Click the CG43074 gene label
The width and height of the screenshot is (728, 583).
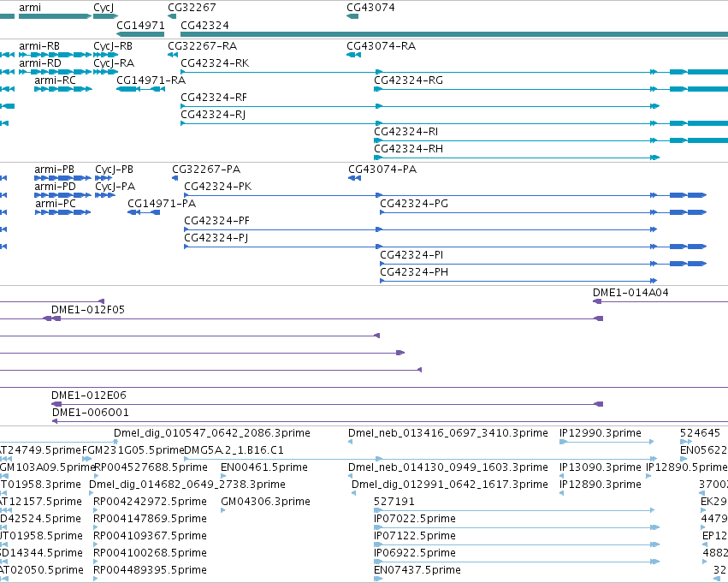pos(370,8)
